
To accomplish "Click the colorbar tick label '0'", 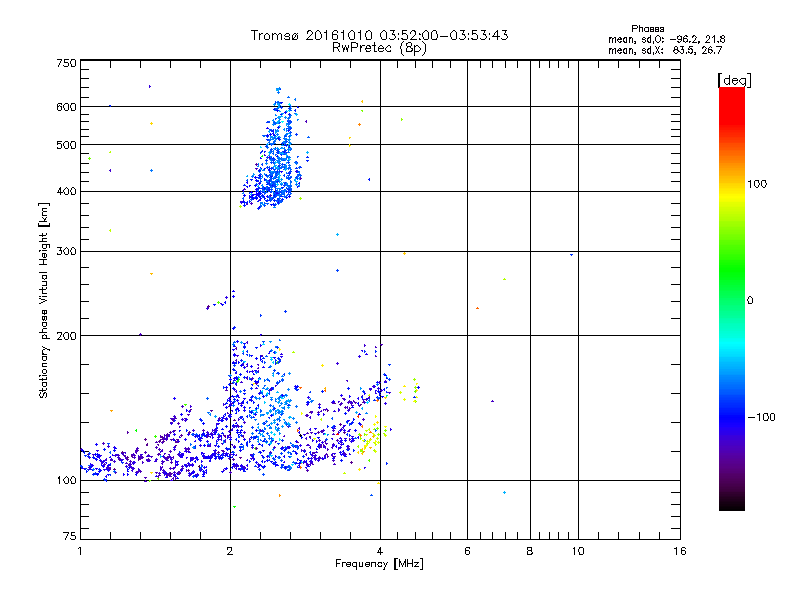I will click(x=749, y=301).
